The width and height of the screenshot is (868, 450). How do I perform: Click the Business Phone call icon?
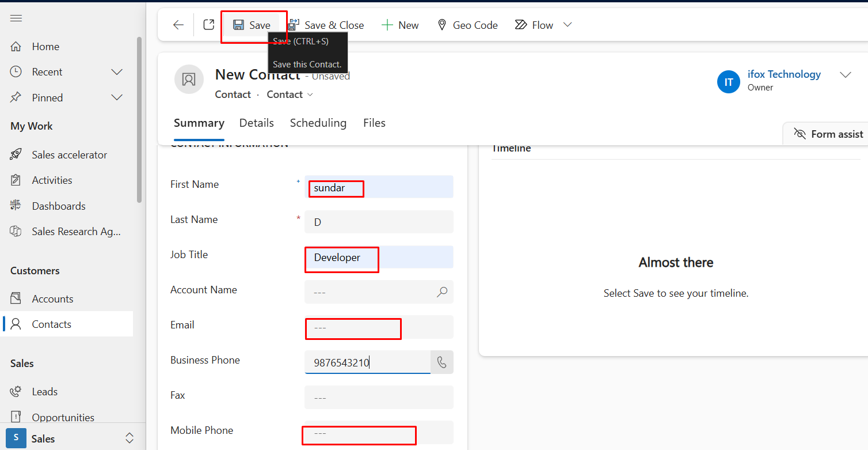click(x=441, y=362)
